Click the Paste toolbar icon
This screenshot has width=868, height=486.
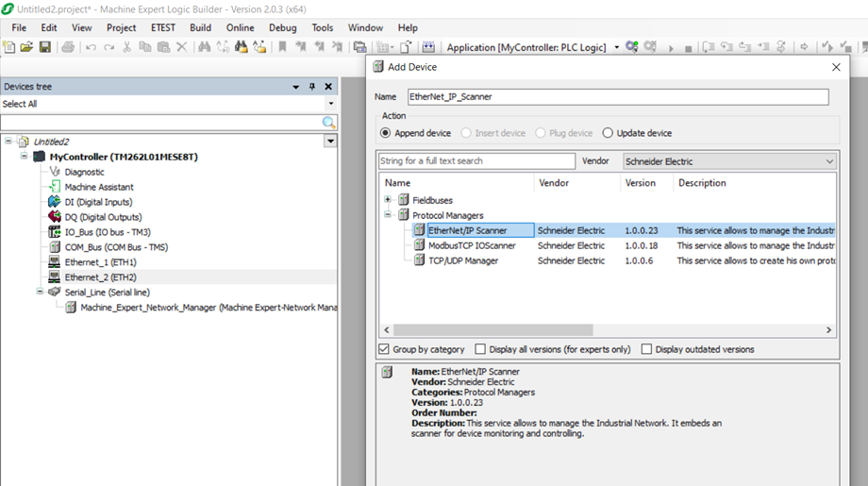(x=163, y=47)
